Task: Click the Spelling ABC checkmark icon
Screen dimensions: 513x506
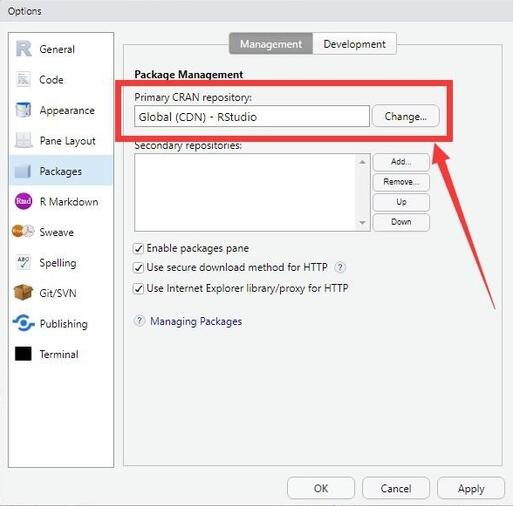Action: point(23,262)
